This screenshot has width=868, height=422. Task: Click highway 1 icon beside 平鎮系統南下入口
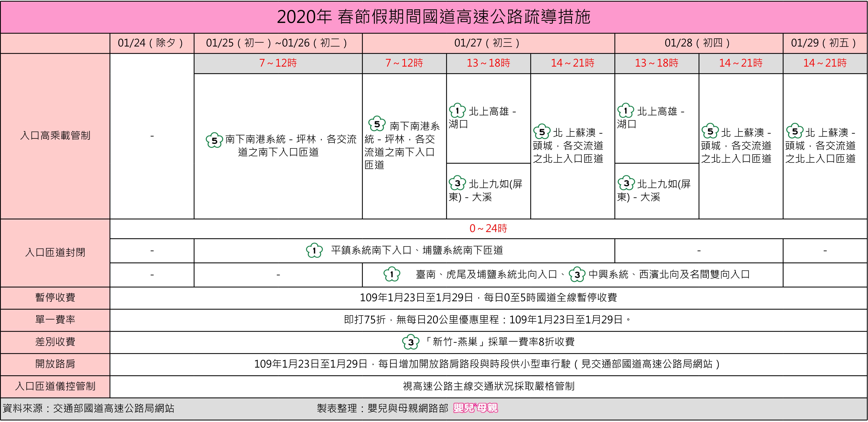[x=314, y=250]
